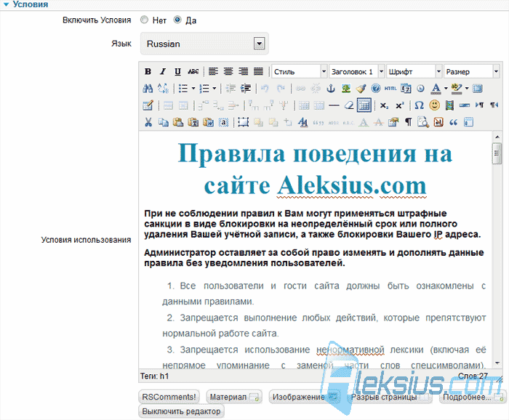Image resolution: width=509 pixels, height=420 pixels.
Task: Click the editor vertical scrollbar thumb
Action: 497,153
